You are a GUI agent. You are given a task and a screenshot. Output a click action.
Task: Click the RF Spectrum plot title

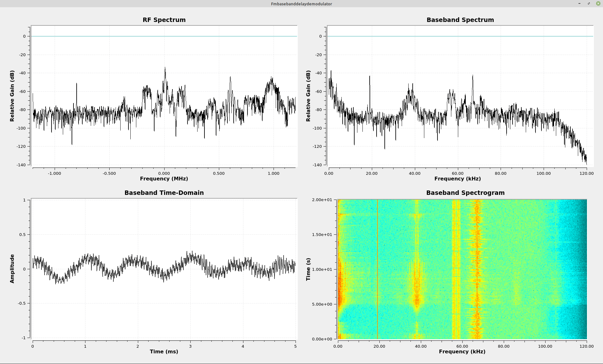click(x=164, y=20)
